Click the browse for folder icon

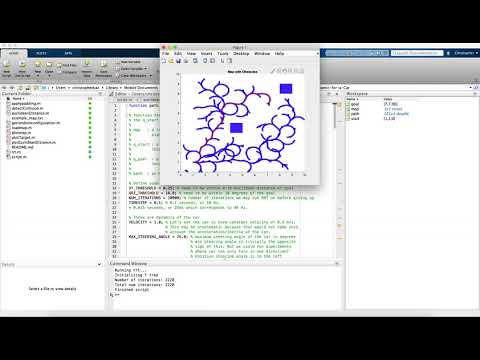click(28, 88)
